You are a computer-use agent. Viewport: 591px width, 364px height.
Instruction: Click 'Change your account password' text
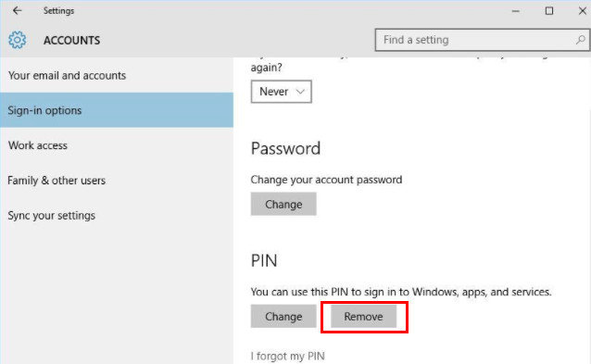click(x=326, y=180)
